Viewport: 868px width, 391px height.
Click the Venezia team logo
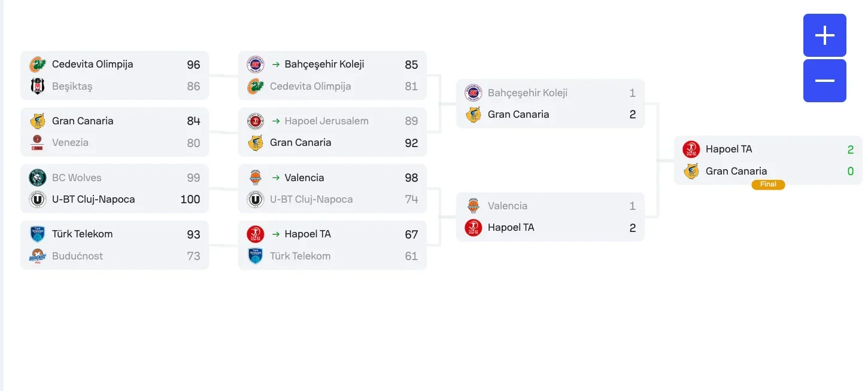tap(38, 143)
